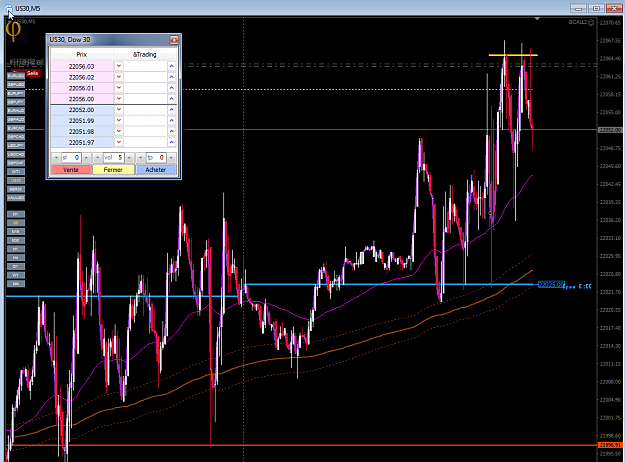
Task: Select the EURCAD symbol button
Action: point(16,128)
